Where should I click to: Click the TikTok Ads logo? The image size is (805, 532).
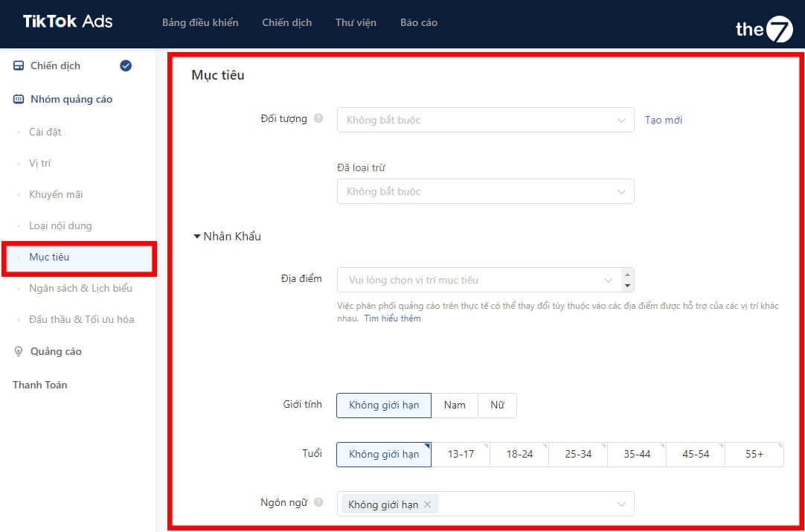(68, 22)
